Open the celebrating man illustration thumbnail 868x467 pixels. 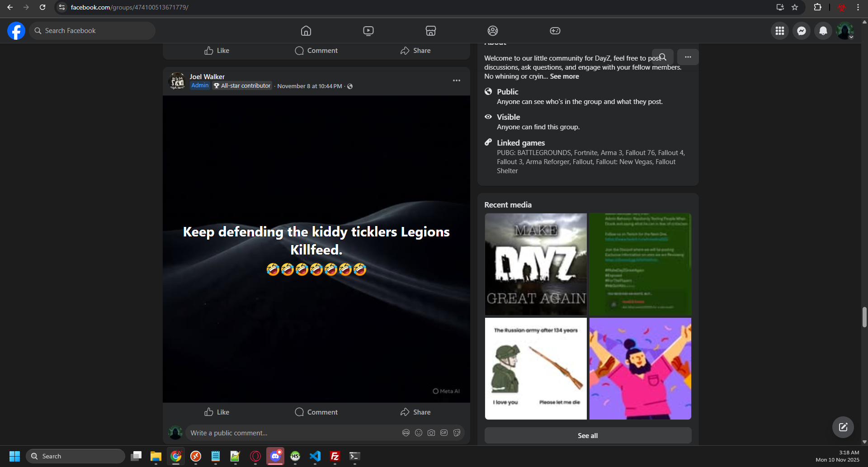640,368
